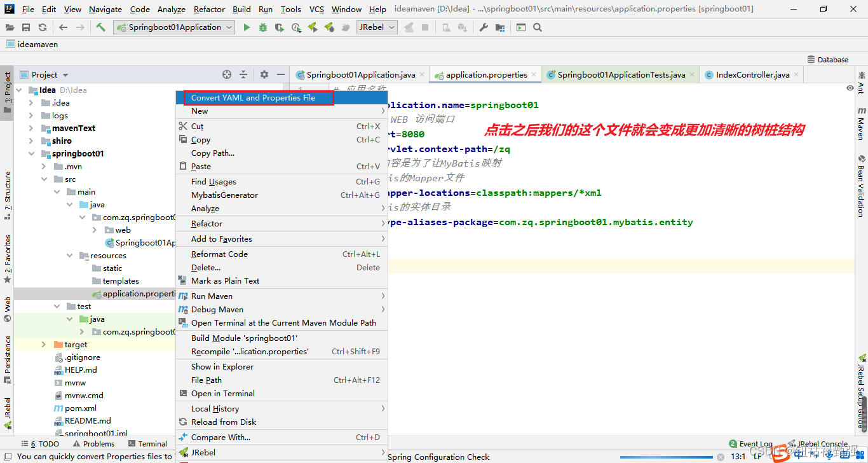
Task: Open the JRebel dropdown in toolbar
Action: coord(377,27)
